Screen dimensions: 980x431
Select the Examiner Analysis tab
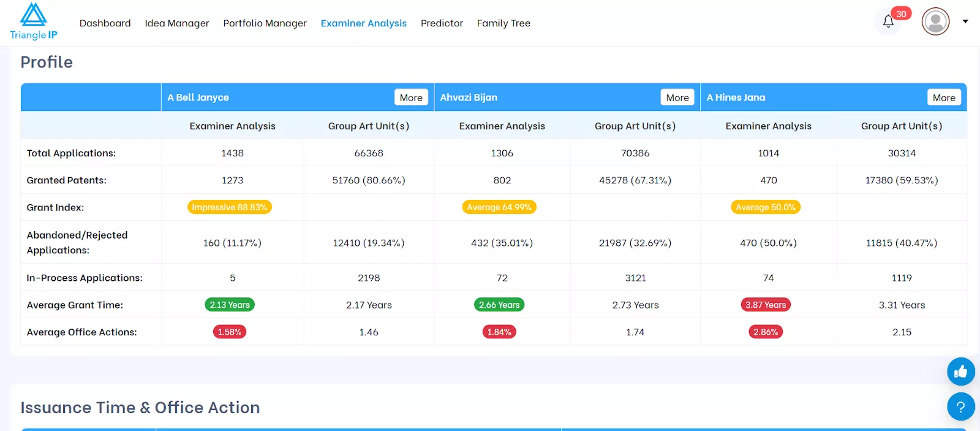pos(363,23)
